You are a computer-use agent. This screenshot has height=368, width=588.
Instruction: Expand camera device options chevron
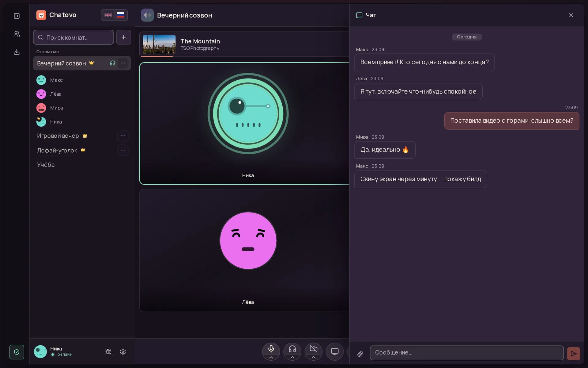(314, 358)
